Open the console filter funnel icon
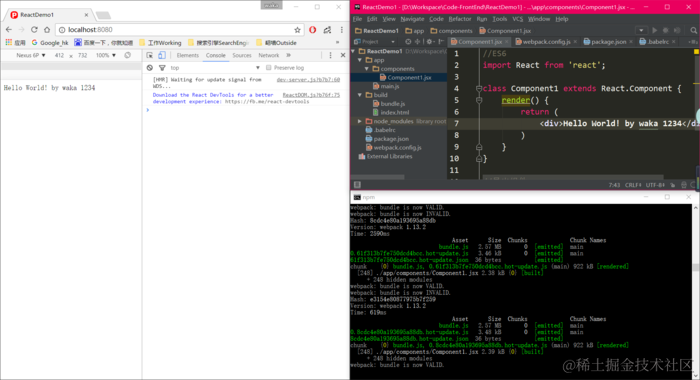This screenshot has width=700, height=380. [x=162, y=68]
